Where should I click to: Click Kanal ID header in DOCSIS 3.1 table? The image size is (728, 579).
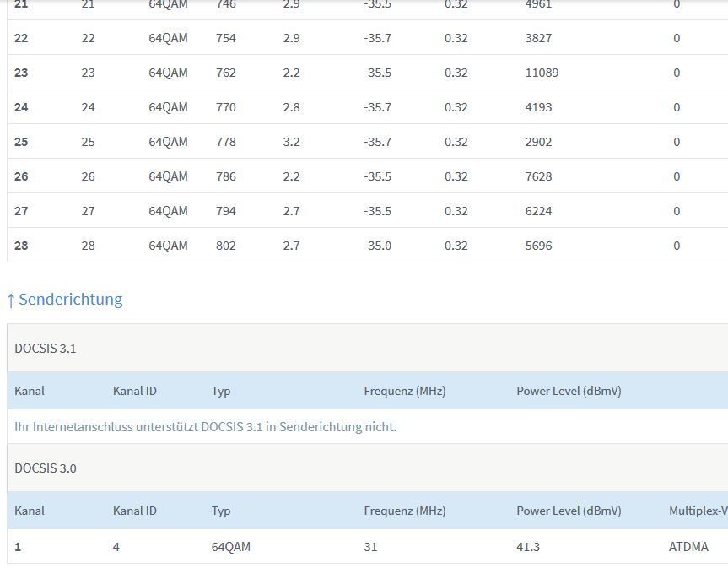tap(135, 391)
